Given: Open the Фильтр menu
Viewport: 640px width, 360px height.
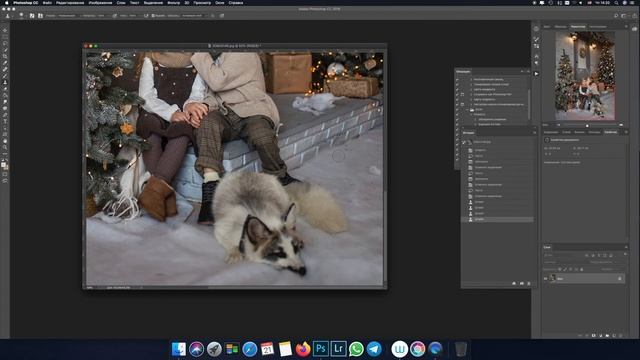Looking at the screenshot, I should pos(173,2).
